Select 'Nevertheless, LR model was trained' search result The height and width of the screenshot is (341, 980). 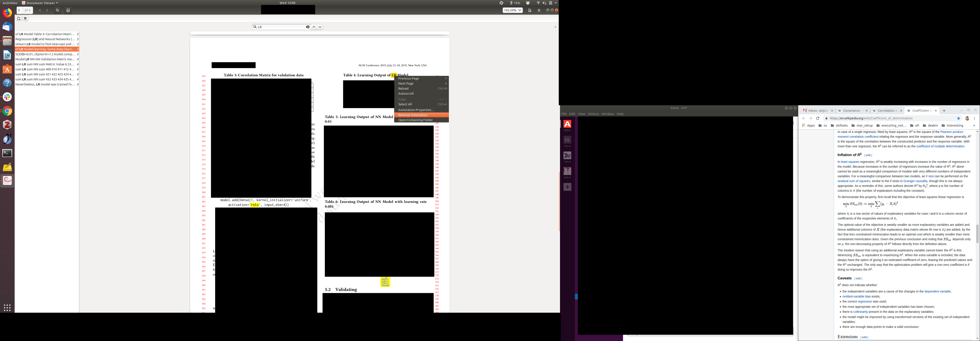pos(45,84)
